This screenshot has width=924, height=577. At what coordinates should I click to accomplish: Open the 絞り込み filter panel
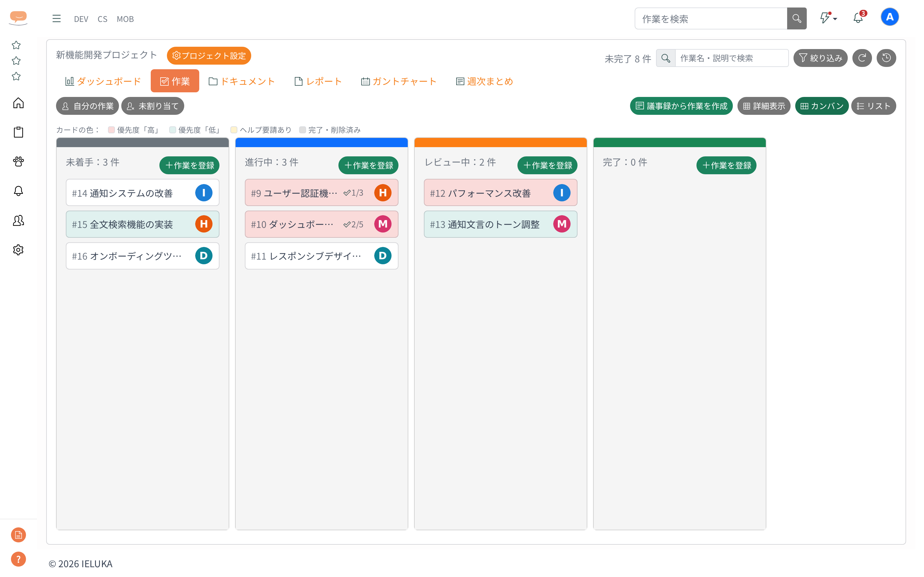click(x=821, y=58)
